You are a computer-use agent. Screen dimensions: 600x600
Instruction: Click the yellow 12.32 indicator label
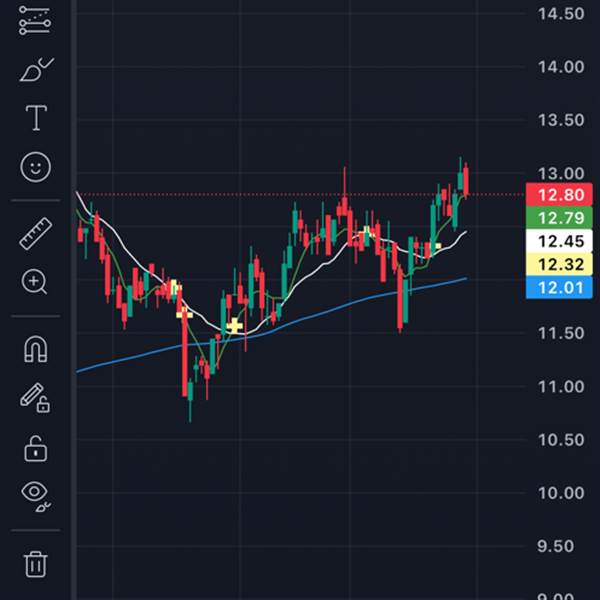coord(559,264)
